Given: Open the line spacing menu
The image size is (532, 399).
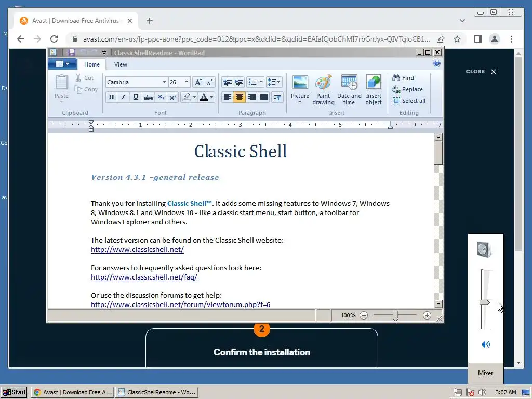Looking at the screenshot, I should (274, 82).
